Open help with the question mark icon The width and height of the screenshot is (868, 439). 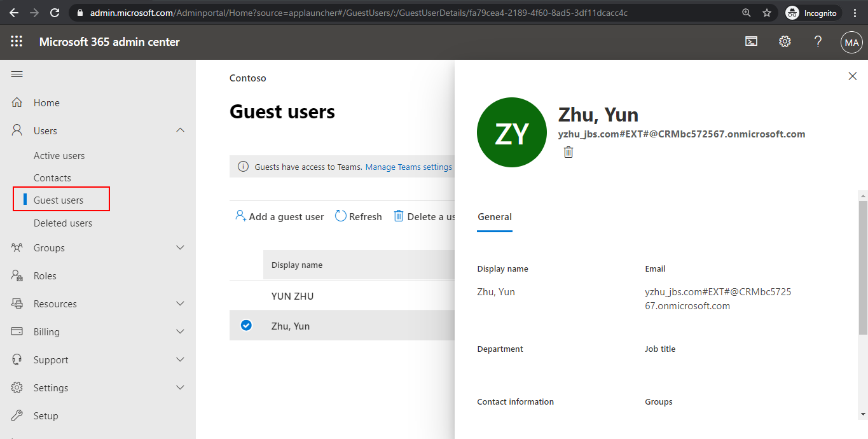pyautogui.click(x=818, y=41)
